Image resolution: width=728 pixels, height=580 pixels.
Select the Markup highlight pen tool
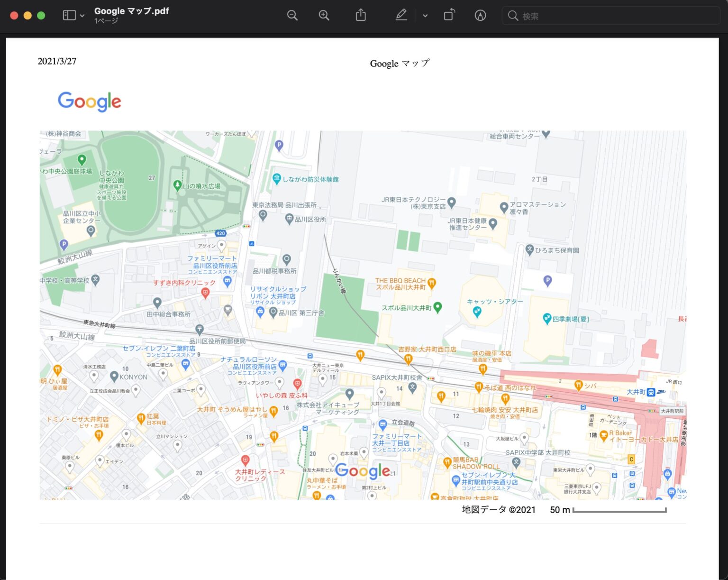coord(401,15)
